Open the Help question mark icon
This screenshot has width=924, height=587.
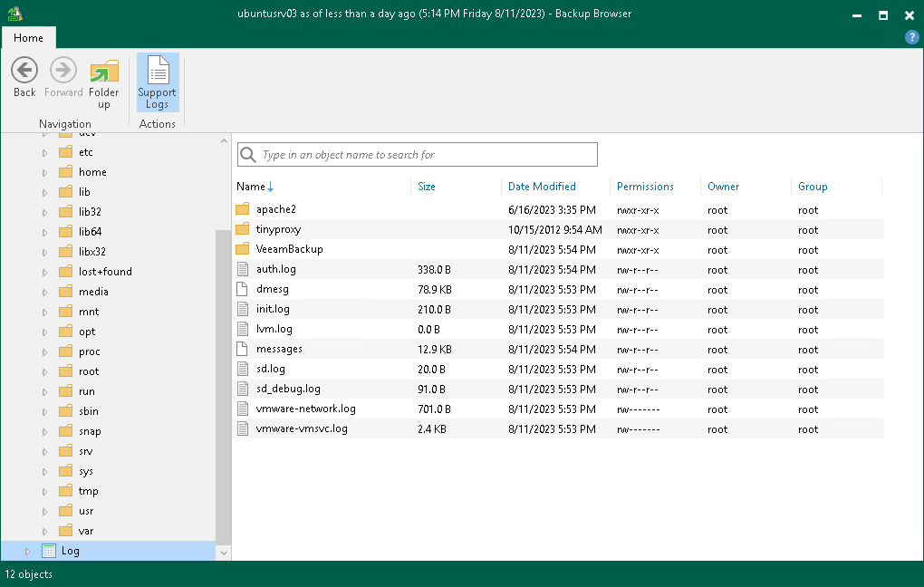pyautogui.click(x=910, y=37)
